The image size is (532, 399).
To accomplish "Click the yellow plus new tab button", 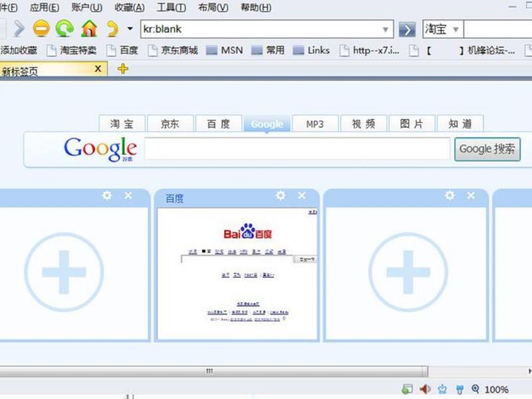I will point(123,69).
